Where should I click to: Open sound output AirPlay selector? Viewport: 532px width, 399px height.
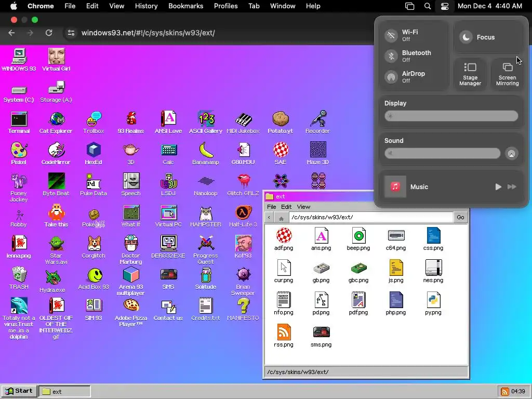click(511, 153)
